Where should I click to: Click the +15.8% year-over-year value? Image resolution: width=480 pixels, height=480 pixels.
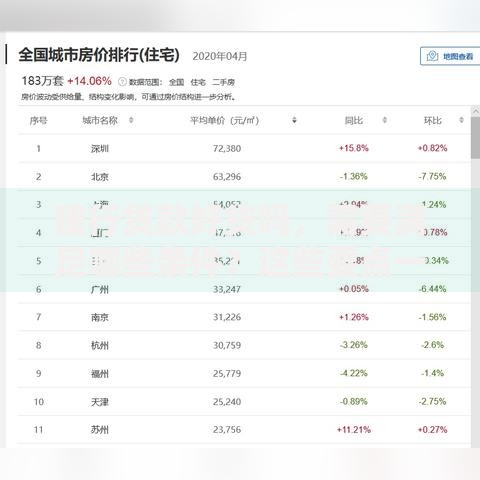click(354, 148)
